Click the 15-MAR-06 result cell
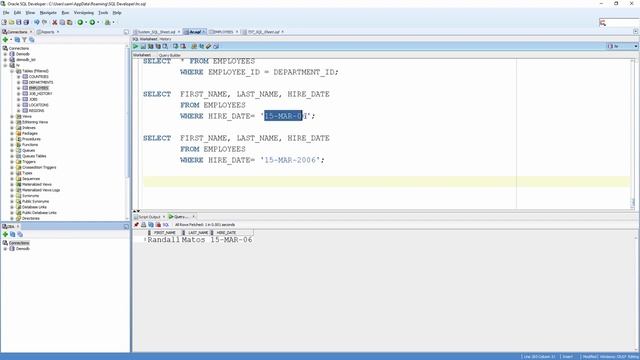This screenshot has width=640, height=360. tap(231, 240)
